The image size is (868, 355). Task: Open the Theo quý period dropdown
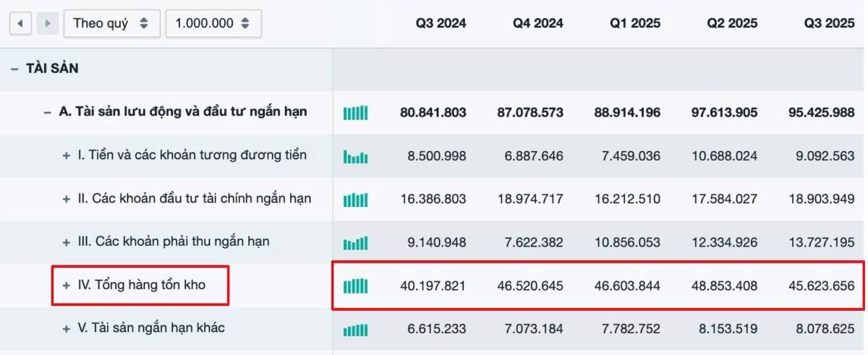point(112,23)
